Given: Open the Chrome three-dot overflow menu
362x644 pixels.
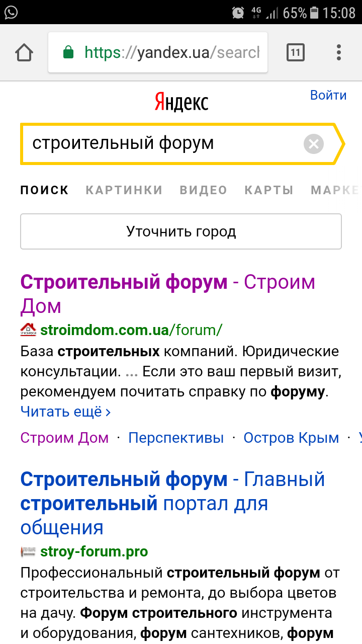Looking at the screenshot, I should (339, 52).
